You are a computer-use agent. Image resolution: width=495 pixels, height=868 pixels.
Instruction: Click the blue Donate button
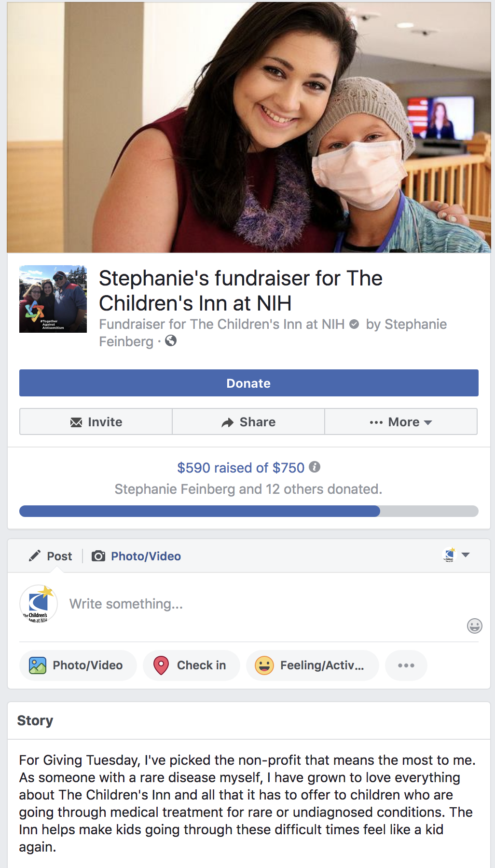(x=249, y=383)
